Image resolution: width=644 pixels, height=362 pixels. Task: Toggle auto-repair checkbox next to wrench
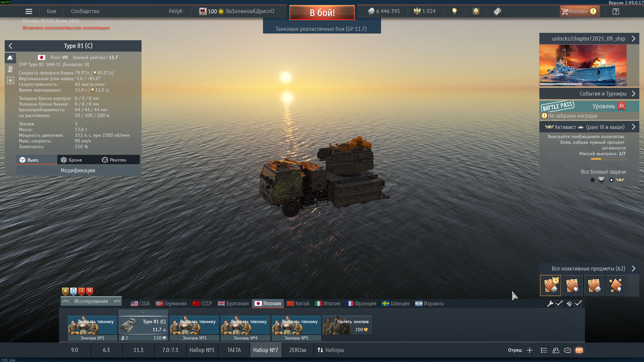point(559,304)
